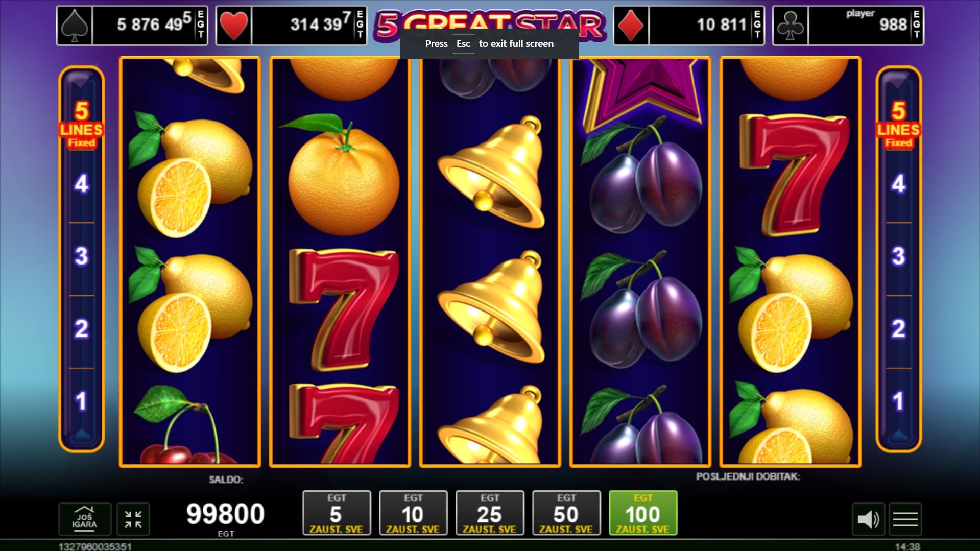The width and height of the screenshot is (980, 551).
Task: Open the hamburger menu icon
Action: click(x=905, y=519)
